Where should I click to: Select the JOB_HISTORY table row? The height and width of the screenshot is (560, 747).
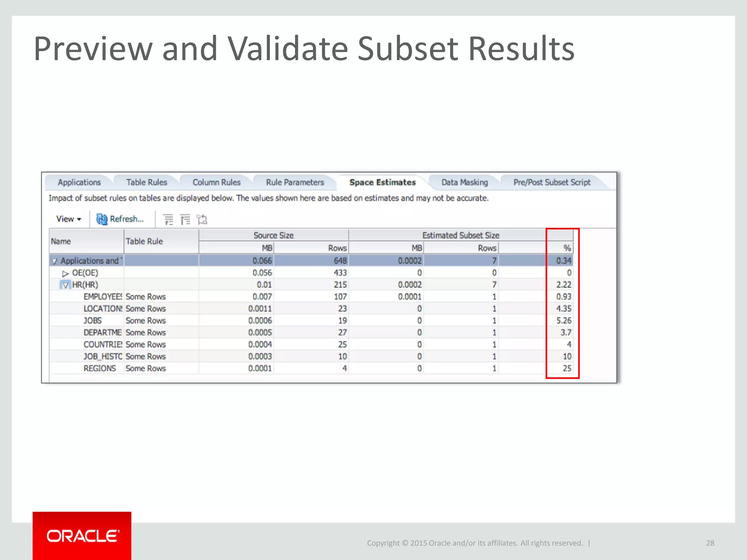311,357
